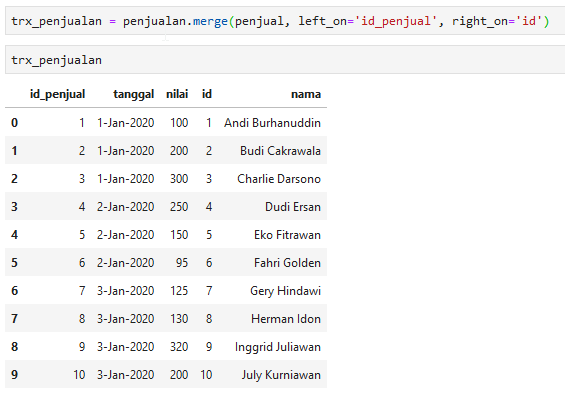Viewport: 565px width, 399px height.
Task: Click the Gery Hindawi name cell
Action: point(285,291)
